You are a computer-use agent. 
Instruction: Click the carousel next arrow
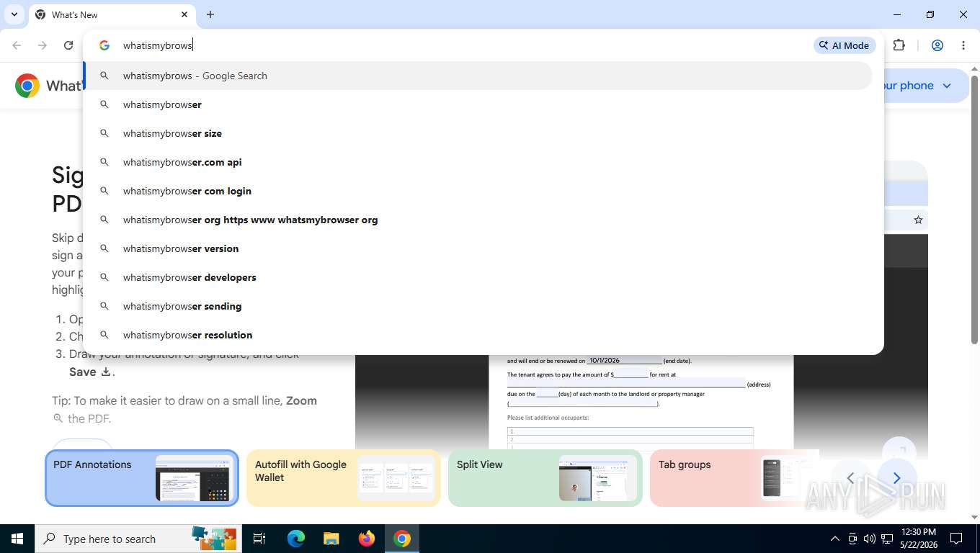click(x=896, y=478)
